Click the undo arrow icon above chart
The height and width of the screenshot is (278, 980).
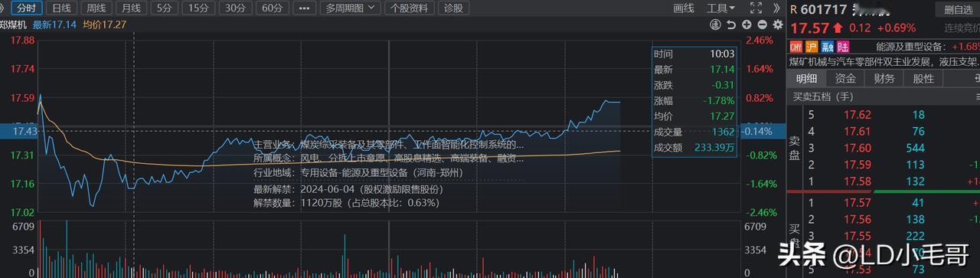click(x=731, y=25)
